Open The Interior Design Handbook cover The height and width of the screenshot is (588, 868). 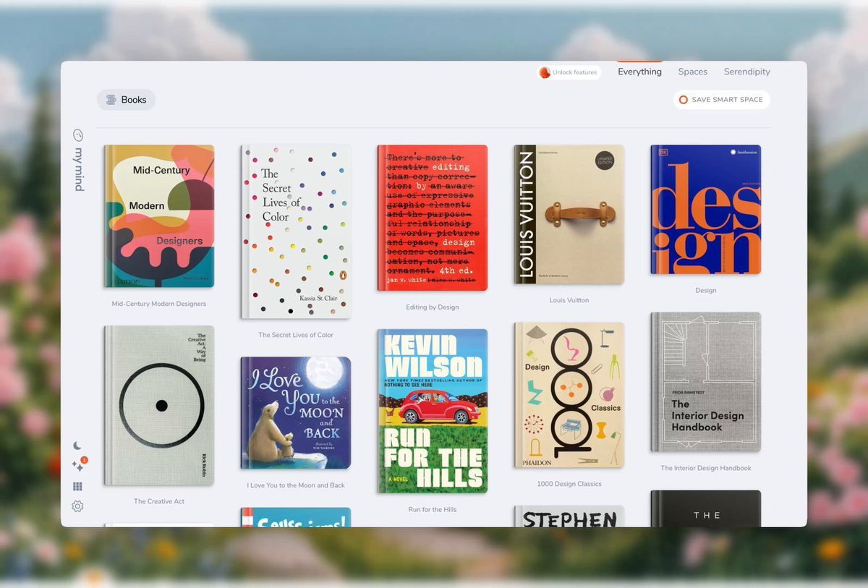point(706,382)
